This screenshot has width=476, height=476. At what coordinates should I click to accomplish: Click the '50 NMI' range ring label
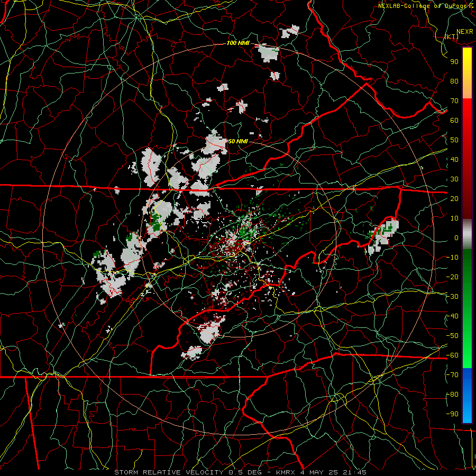(x=237, y=141)
